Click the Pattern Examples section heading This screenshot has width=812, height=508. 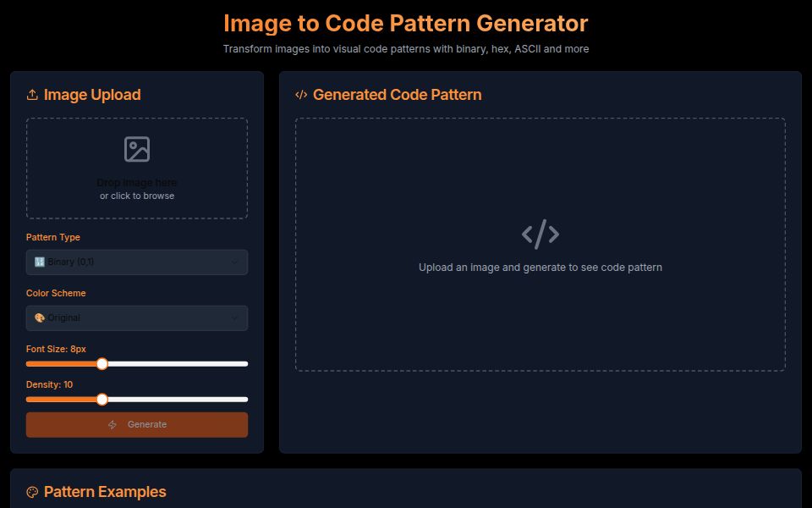pyautogui.click(x=106, y=491)
